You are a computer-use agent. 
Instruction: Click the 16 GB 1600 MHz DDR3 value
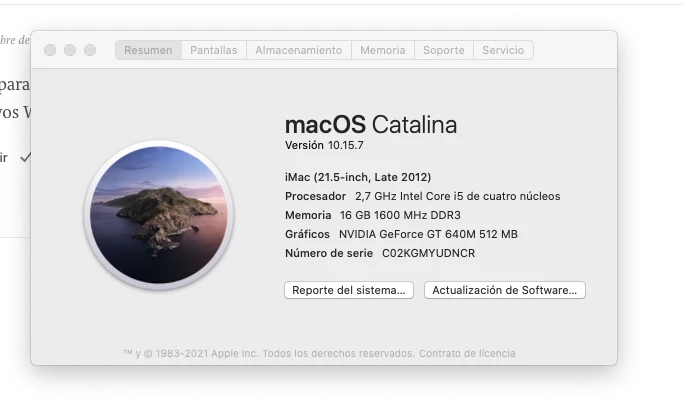(x=400, y=215)
